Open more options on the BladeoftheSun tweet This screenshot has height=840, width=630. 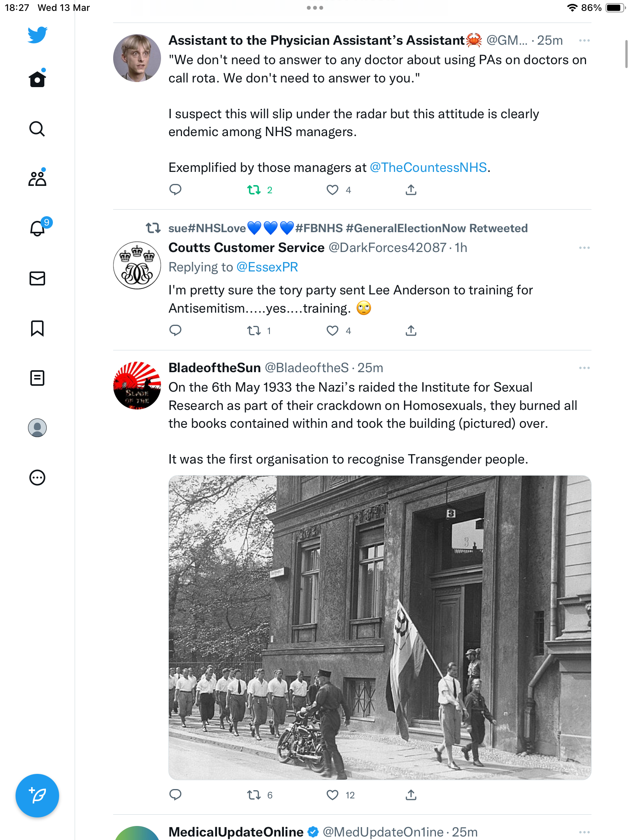(584, 367)
